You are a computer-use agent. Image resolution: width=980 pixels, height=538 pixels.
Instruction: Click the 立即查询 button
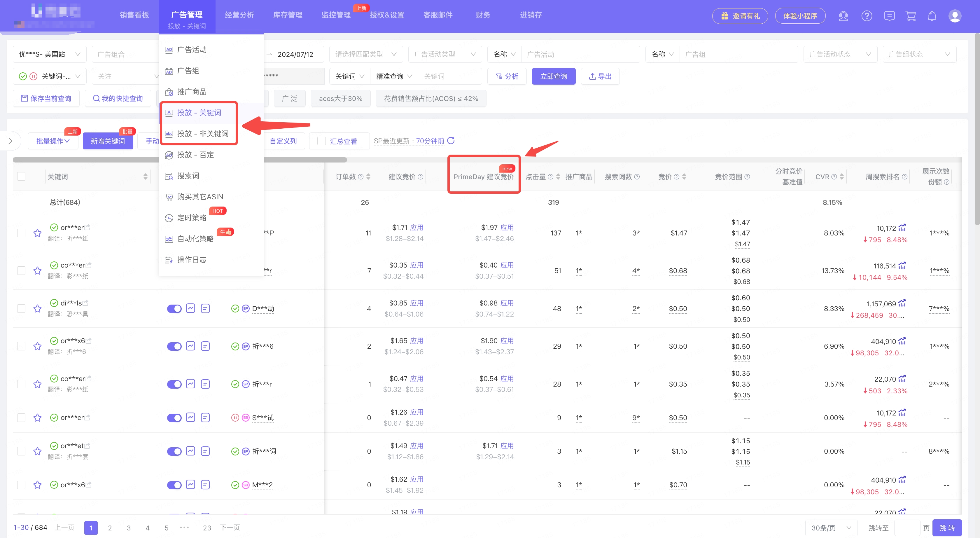[553, 76]
